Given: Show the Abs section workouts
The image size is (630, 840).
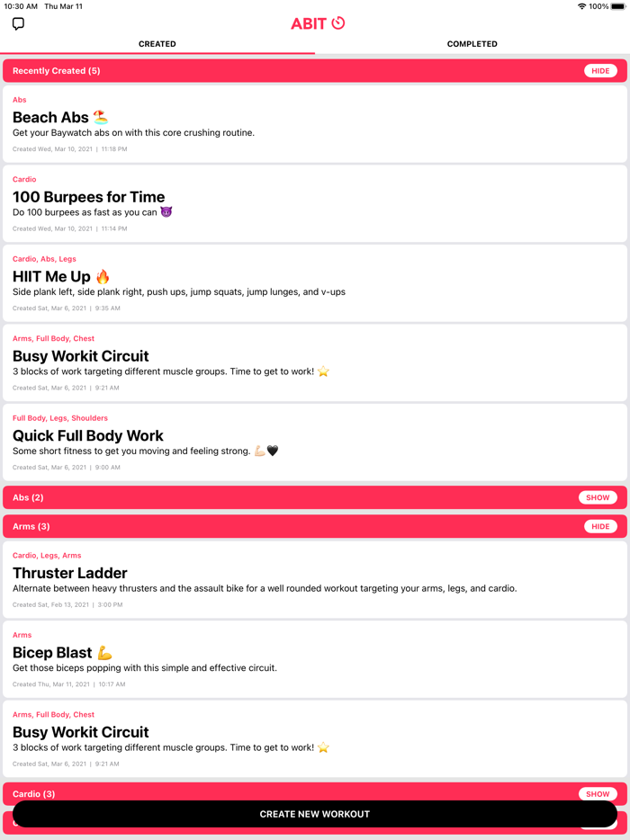Looking at the screenshot, I should [x=598, y=497].
